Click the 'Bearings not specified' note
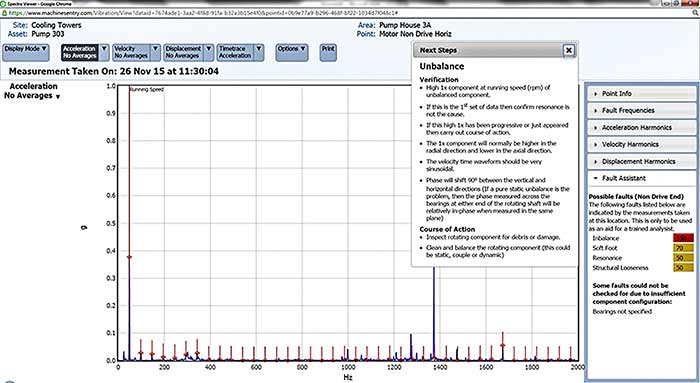The height and width of the screenshot is (383, 700). (x=622, y=312)
